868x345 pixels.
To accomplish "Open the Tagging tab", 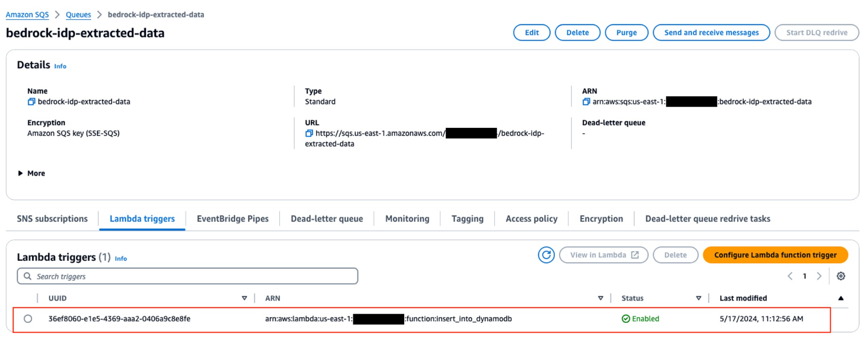I will pyautogui.click(x=467, y=219).
